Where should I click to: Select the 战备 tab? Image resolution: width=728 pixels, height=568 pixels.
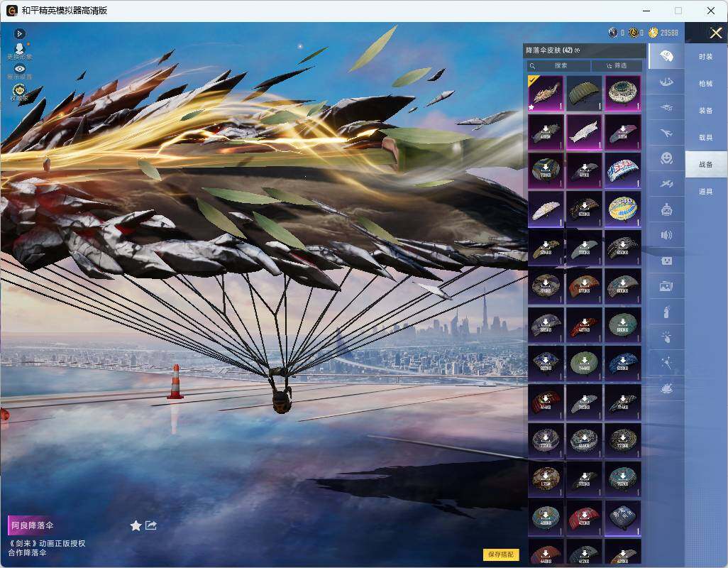click(706, 165)
